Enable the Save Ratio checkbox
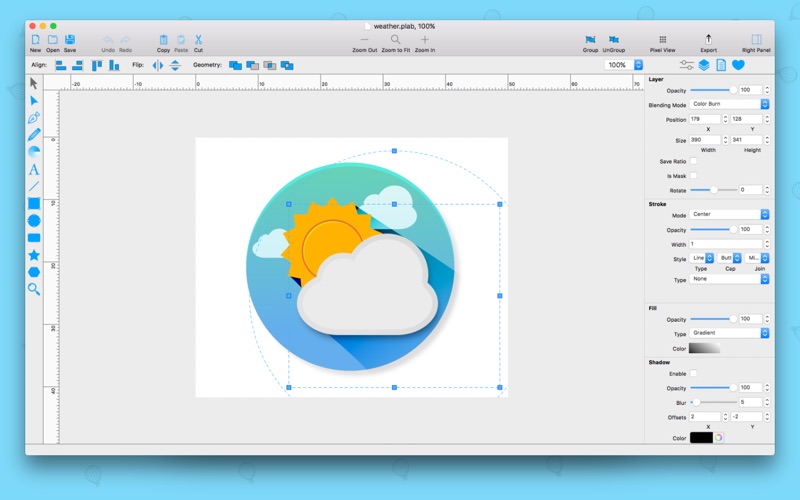 coord(693,161)
